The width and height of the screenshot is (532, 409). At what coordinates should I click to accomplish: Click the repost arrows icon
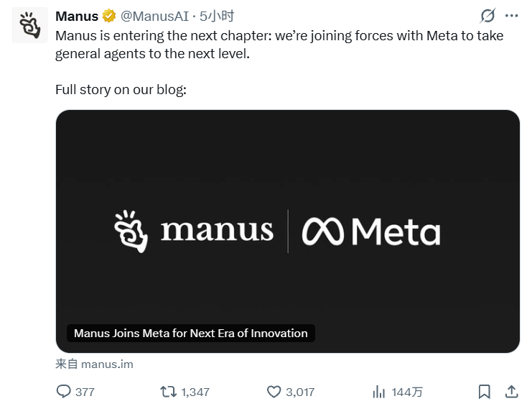pyautogui.click(x=168, y=392)
